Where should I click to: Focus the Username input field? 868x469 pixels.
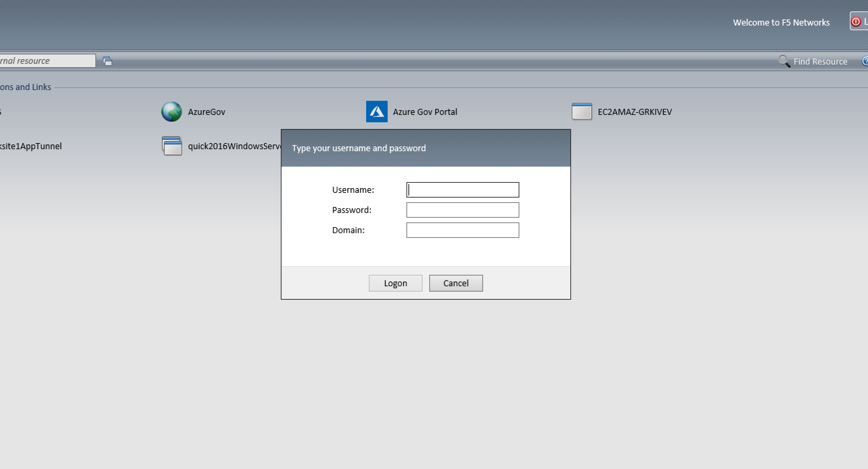point(462,190)
